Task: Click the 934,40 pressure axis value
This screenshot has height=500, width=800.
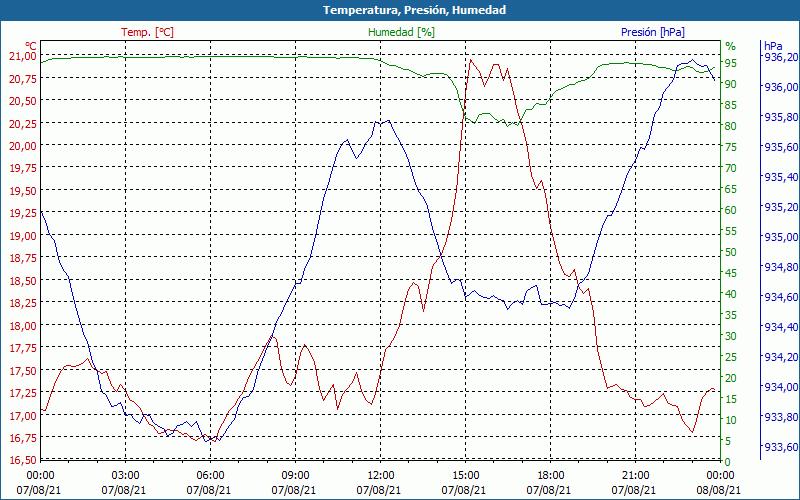Action: [x=781, y=327]
